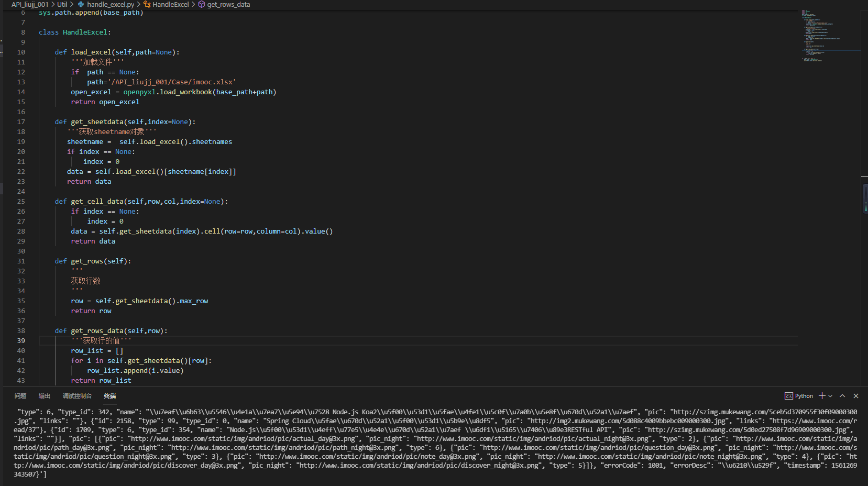Switch to the 输出 panel tab

[x=45, y=396]
